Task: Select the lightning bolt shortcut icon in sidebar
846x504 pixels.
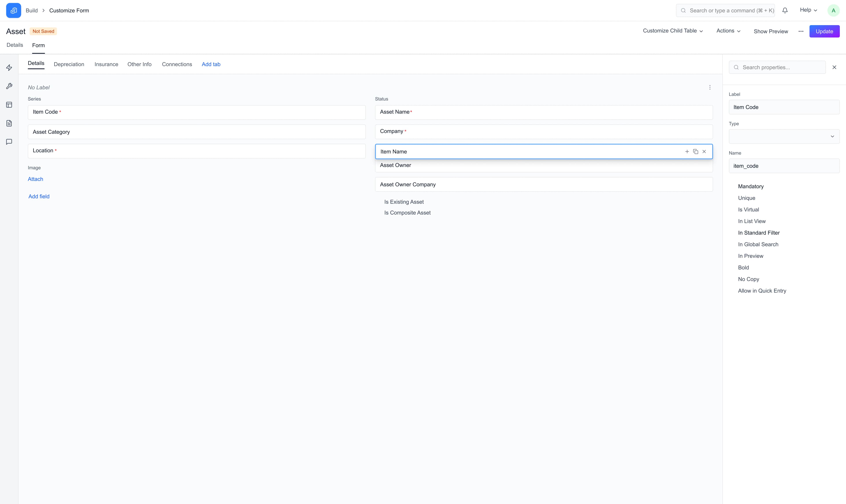Action: coord(9,68)
